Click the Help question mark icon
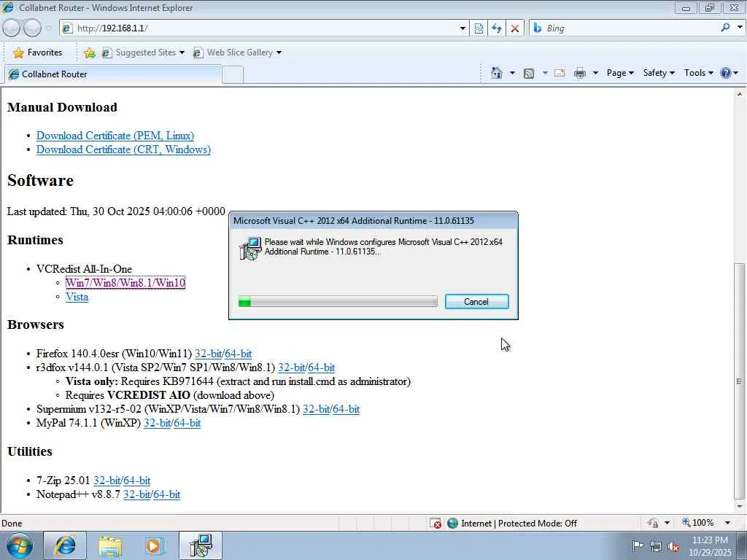 [x=726, y=73]
